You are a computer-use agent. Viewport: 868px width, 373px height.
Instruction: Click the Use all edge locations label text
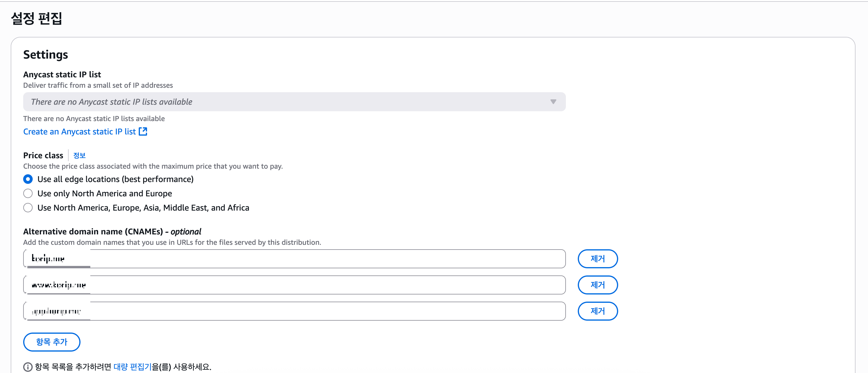click(x=115, y=179)
